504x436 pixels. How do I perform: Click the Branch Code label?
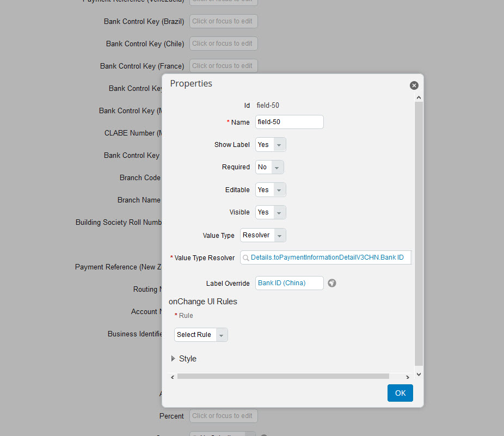[x=140, y=178]
